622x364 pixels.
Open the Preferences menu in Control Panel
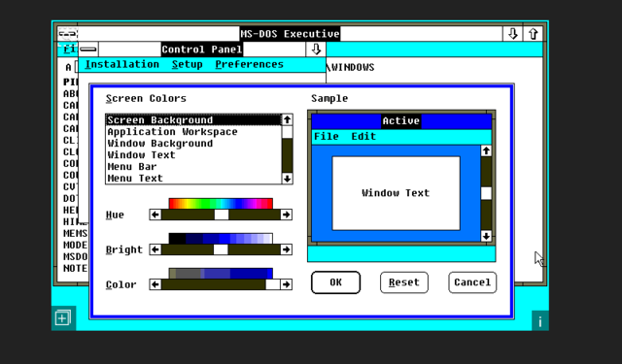coord(249,65)
